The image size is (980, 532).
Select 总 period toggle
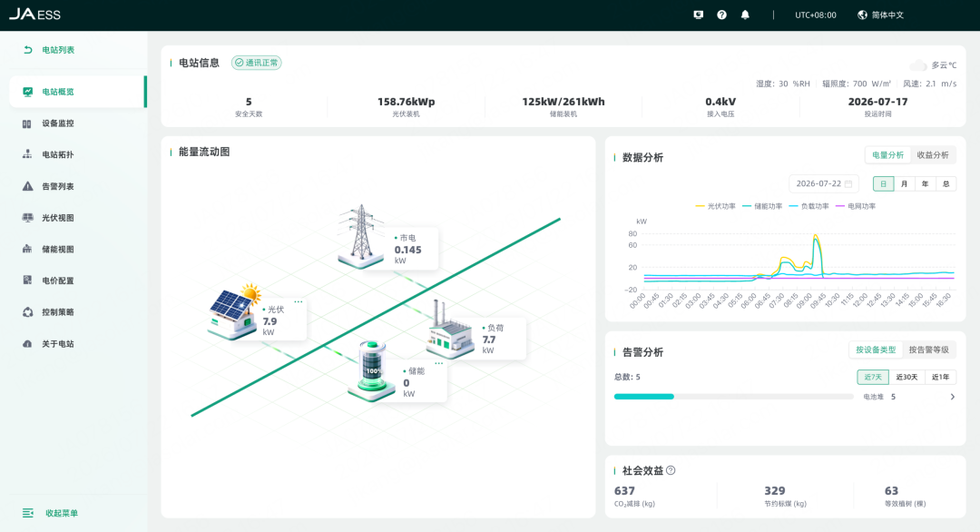(946, 183)
